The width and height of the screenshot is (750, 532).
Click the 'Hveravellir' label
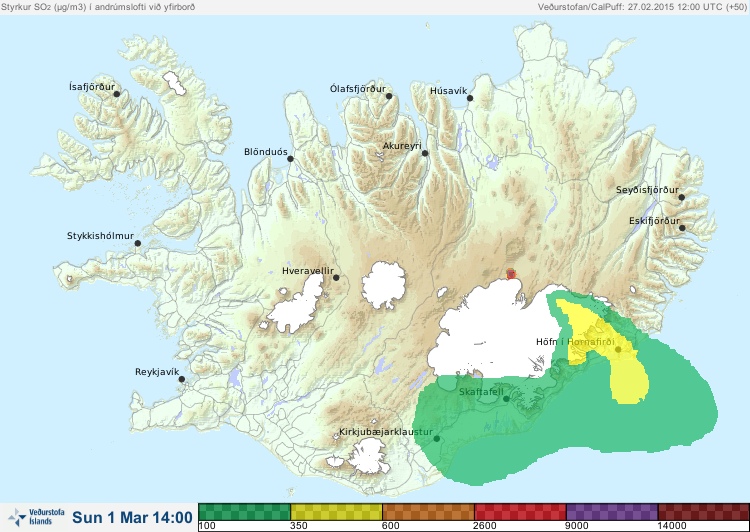tap(308, 271)
